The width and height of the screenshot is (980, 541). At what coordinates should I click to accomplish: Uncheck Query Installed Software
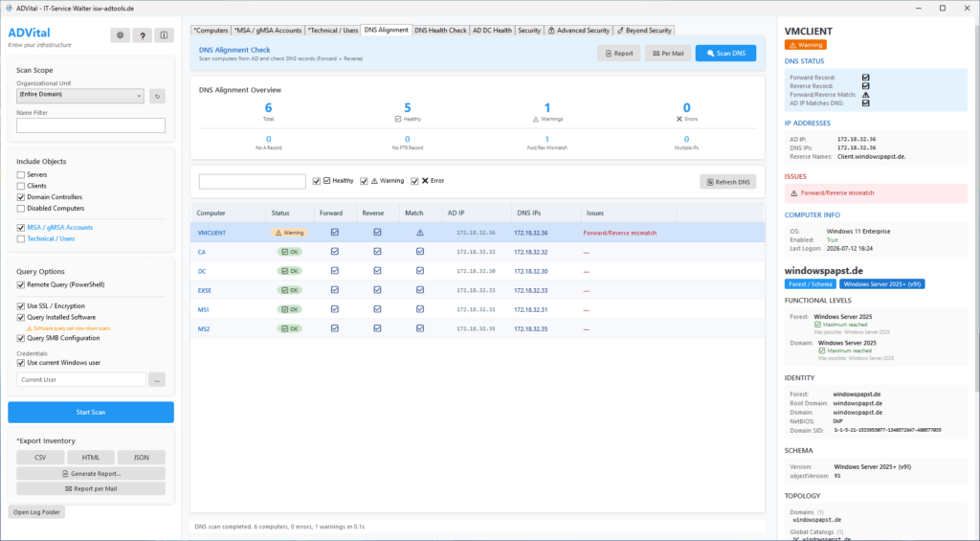(x=21, y=318)
